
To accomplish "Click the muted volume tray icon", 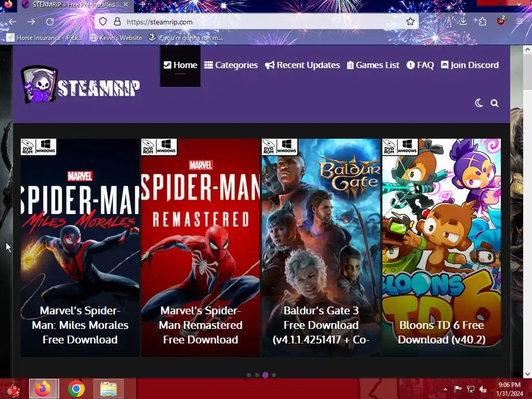I will [x=483, y=389].
